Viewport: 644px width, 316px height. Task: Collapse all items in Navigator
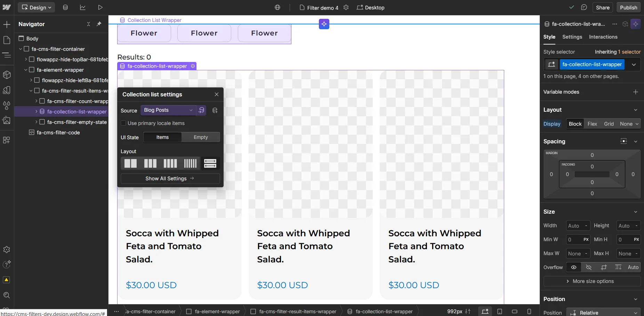pos(88,24)
